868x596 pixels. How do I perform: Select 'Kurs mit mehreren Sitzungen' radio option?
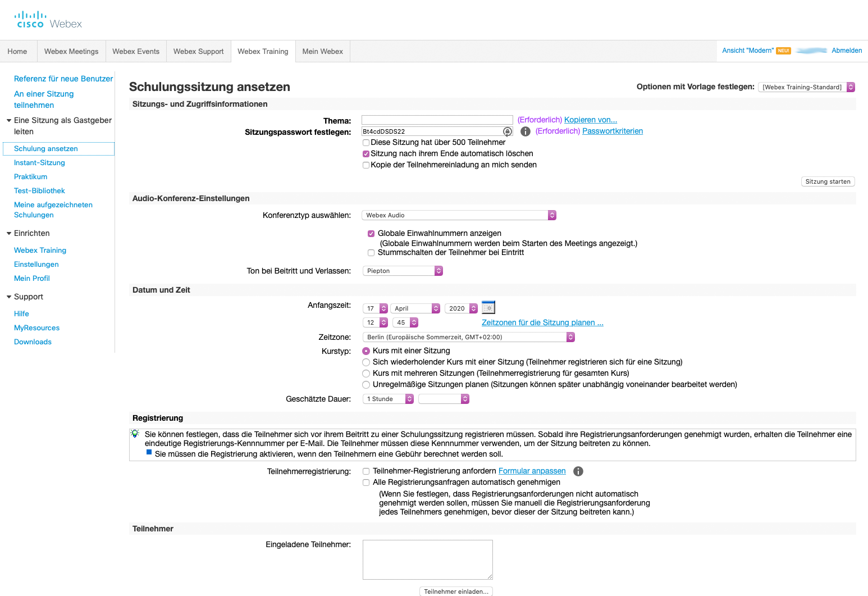pos(367,374)
